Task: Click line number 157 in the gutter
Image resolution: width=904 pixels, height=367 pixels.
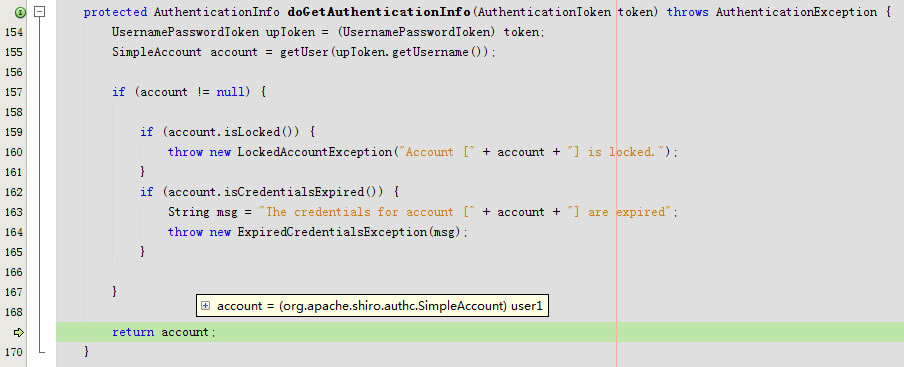Action: 13,92
